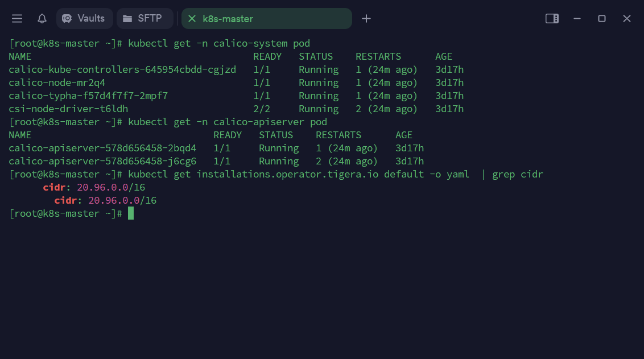Image resolution: width=644 pixels, height=359 pixels.
Task: Click the green terminal cursor block
Action: [x=131, y=213]
